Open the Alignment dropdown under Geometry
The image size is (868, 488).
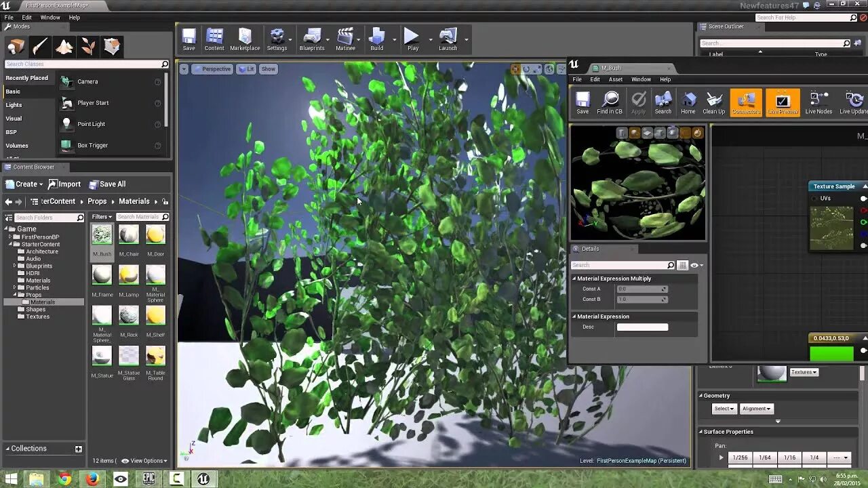coord(756,409)
